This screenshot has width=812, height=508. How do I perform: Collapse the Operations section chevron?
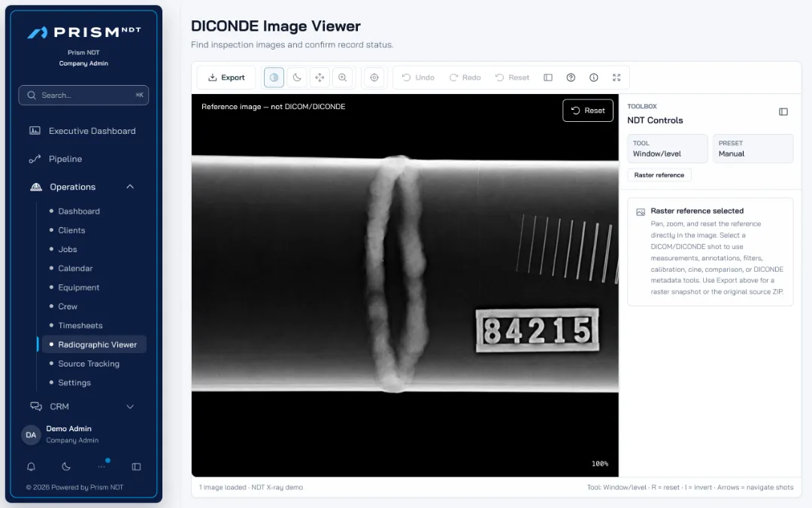pos(130,187)
